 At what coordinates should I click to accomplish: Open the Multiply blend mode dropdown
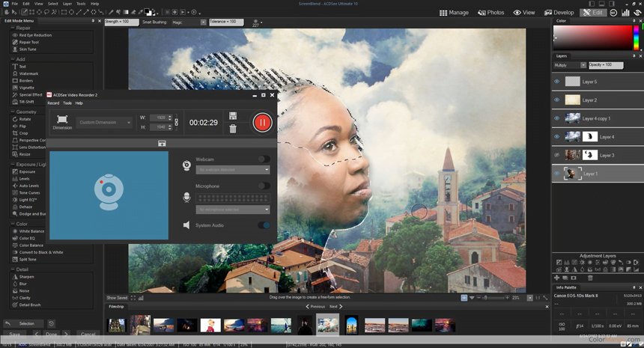tap(570, 65)
